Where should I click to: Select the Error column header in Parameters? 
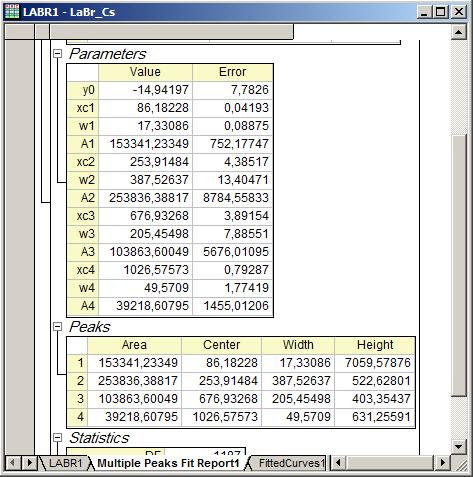click(x=233, y=72)
